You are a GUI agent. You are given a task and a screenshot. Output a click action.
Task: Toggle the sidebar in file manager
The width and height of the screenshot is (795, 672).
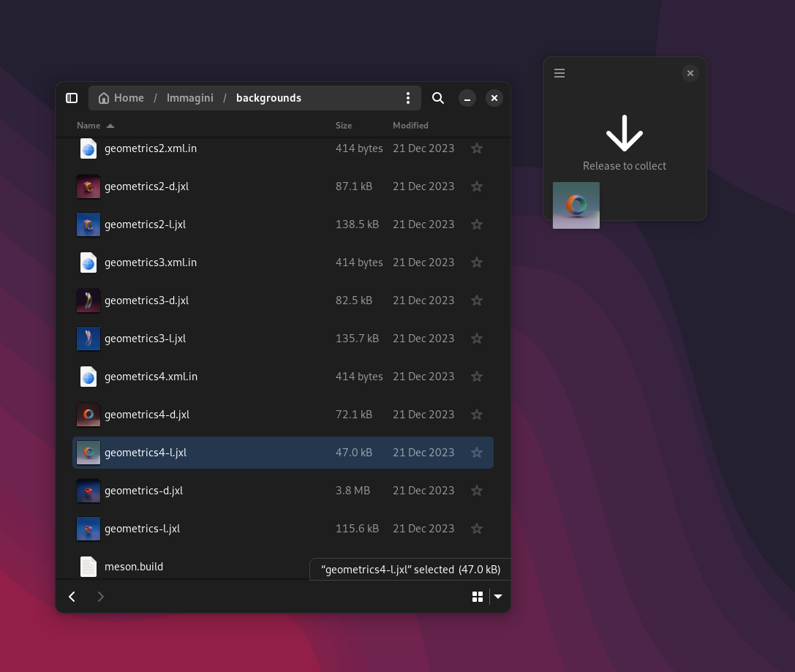point(72,98)
